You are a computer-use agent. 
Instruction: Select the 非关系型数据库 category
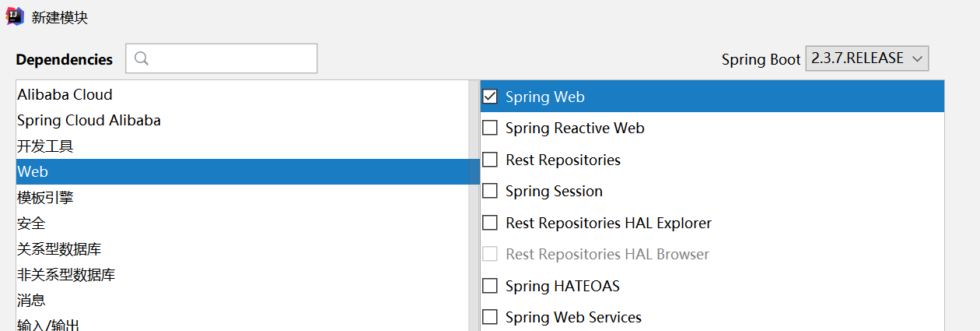66,275
